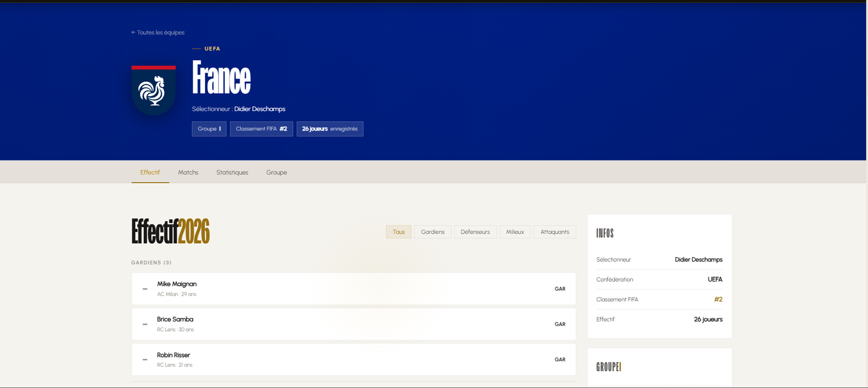Screen dimensions: 868x388
Task: Filter squad by Défenseurs
Action: [475, 232]
